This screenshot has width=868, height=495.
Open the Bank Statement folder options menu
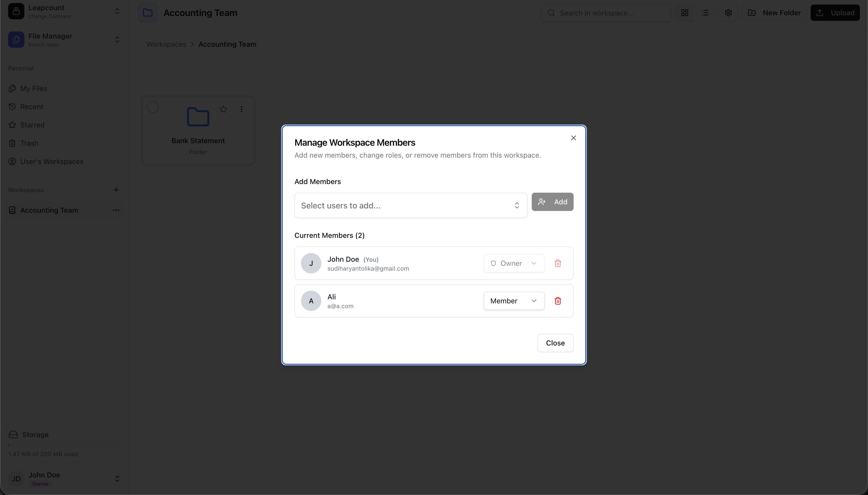[241, 109]
